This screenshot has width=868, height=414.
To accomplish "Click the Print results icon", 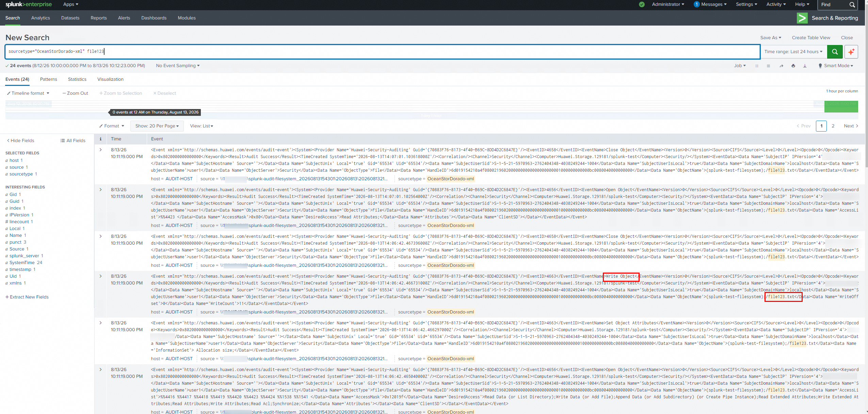I will click(x=793, y=66).
